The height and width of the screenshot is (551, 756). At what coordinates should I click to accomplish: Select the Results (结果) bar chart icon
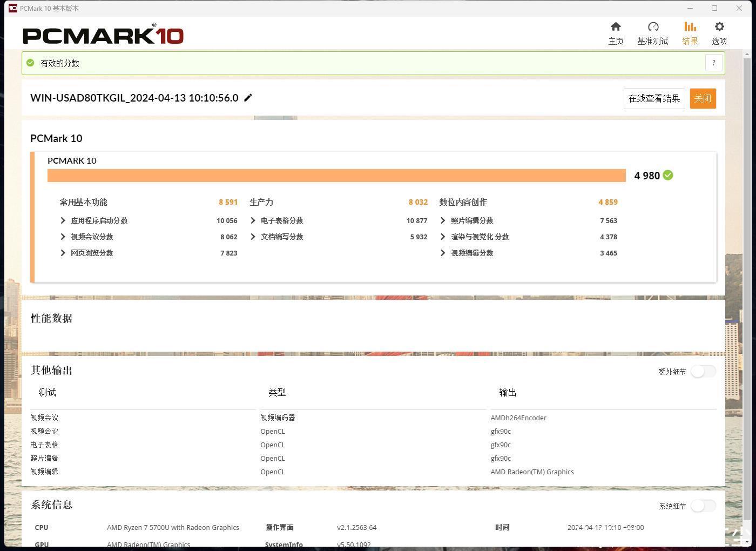tap(690, 27)
